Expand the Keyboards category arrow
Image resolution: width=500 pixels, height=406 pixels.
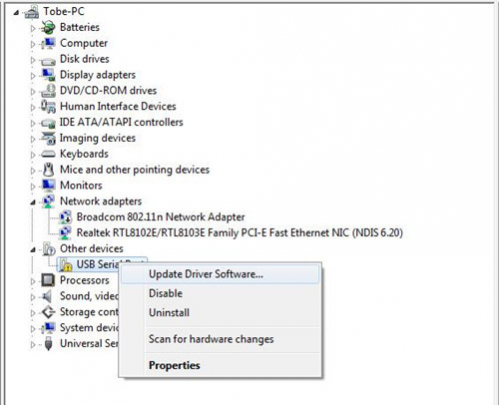[x=33, y=155]
